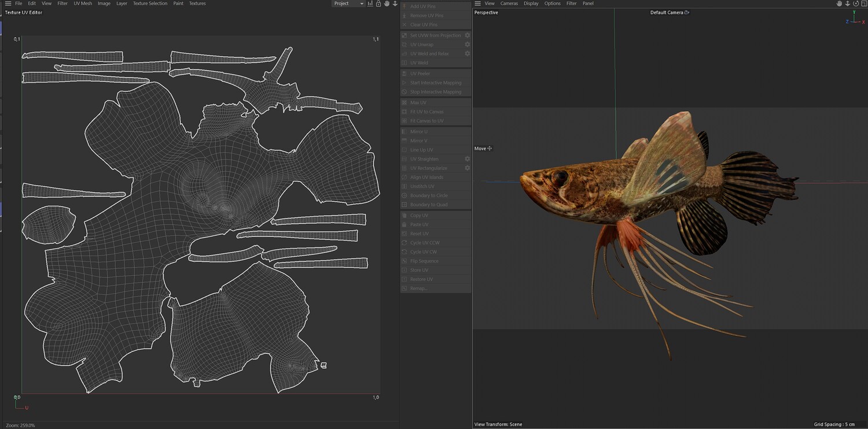Click Stop Interactive Mapping
868x429 pixels.
[436, 92]
